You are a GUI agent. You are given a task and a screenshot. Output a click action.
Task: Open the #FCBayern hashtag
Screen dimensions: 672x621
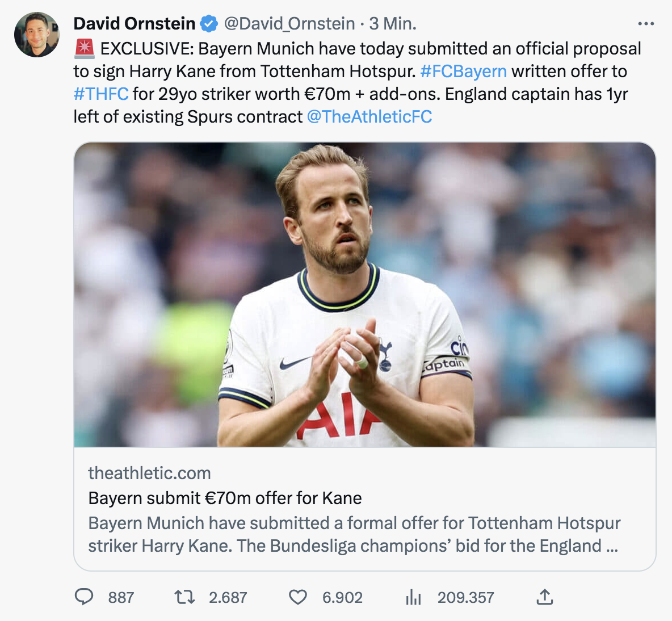click(463, 72)
